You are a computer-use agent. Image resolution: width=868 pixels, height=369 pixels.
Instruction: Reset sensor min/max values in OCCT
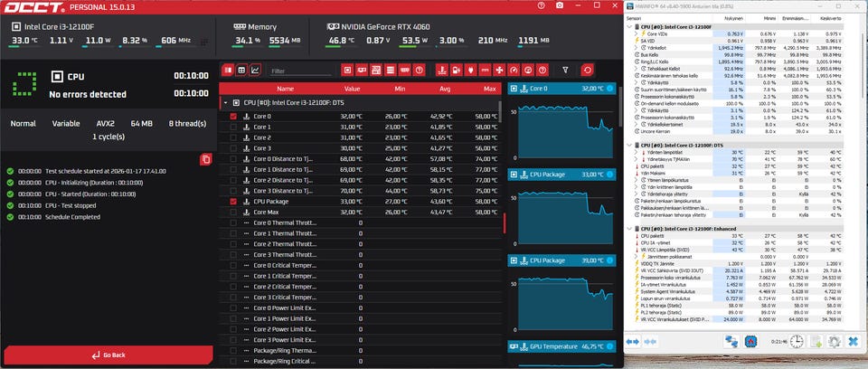[588, 71]
